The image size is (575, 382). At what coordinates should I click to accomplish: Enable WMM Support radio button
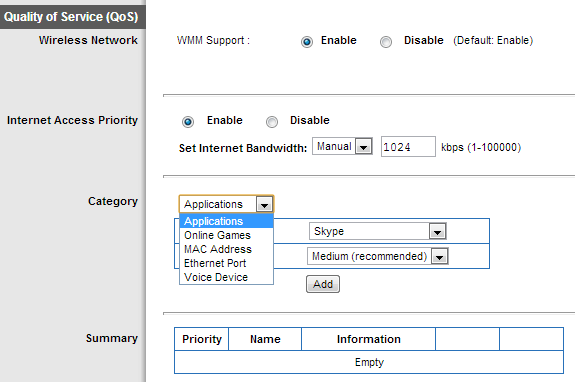coord(307,42)
